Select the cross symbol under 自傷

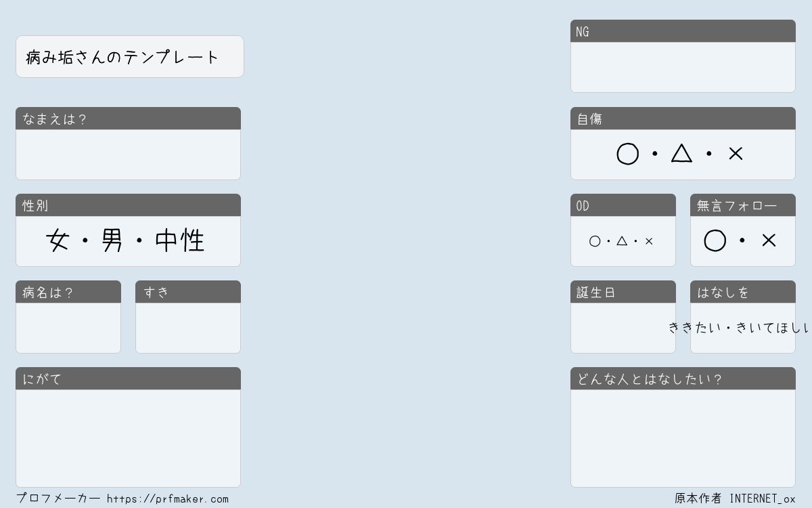coord(736,154)
